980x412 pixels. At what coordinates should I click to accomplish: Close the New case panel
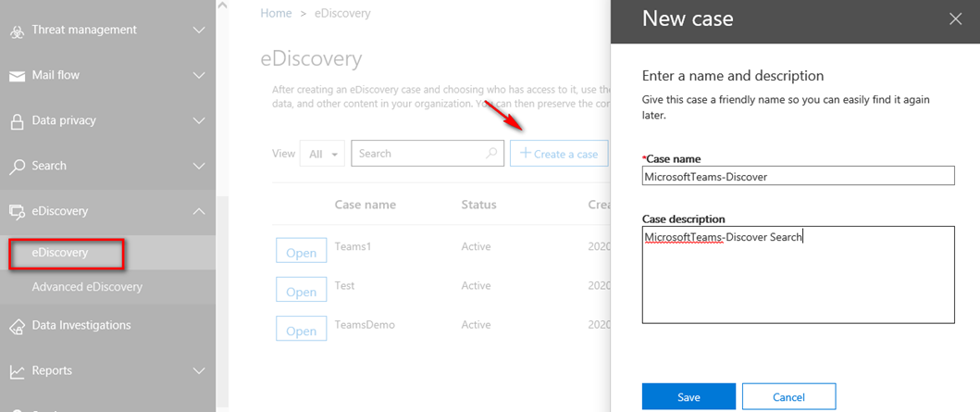[955, 19]
